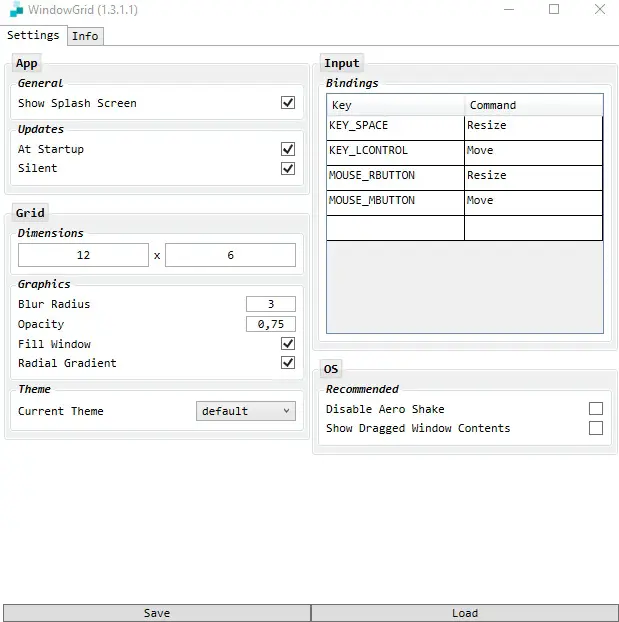This screenshot has height=622, width=619.
Task: Click the Move command for MOUSE_MBUTTON
Action: point(533,203)
